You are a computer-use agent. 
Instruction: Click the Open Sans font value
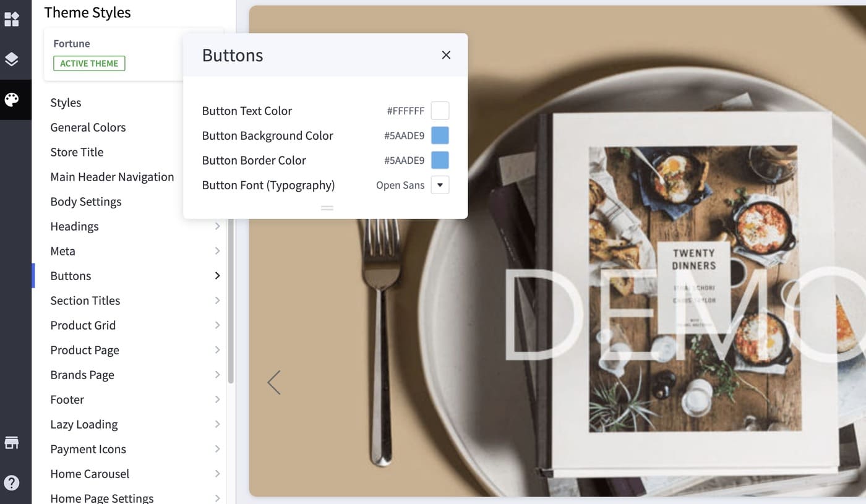[x=400, y=185]
